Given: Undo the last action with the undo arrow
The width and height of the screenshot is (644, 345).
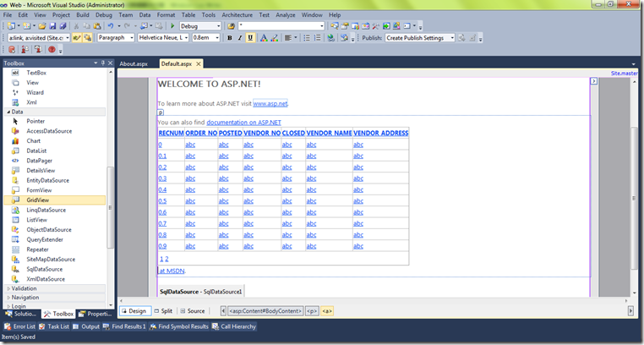Looking at the screenshot, I should [x=111, y=26].
